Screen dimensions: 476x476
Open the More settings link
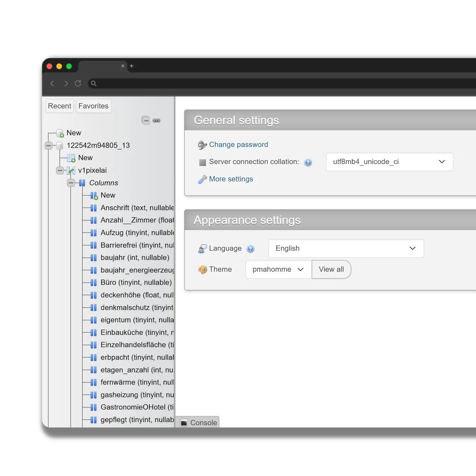pyautogui.click(x=231, y=179)
